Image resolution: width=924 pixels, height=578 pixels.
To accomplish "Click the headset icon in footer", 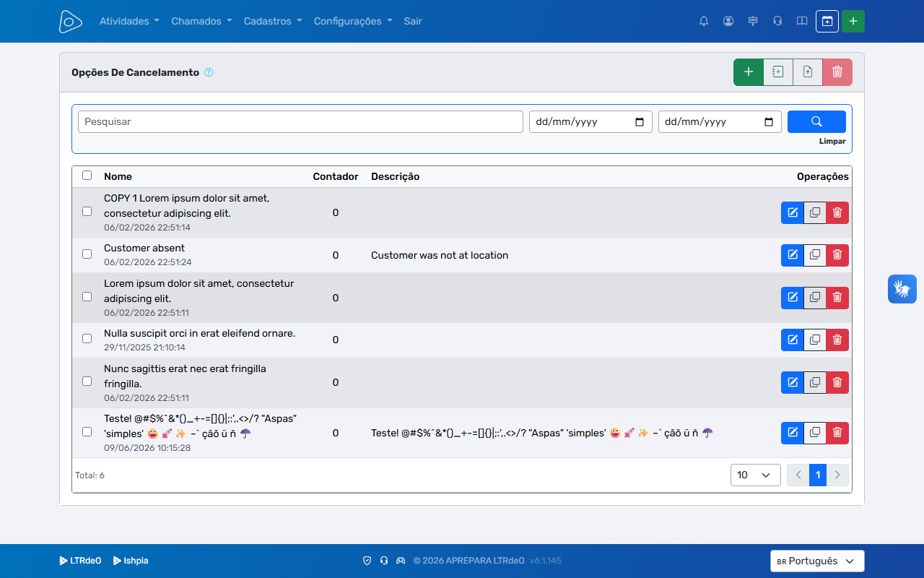I will pyautogui.click(x=384, y=561).
